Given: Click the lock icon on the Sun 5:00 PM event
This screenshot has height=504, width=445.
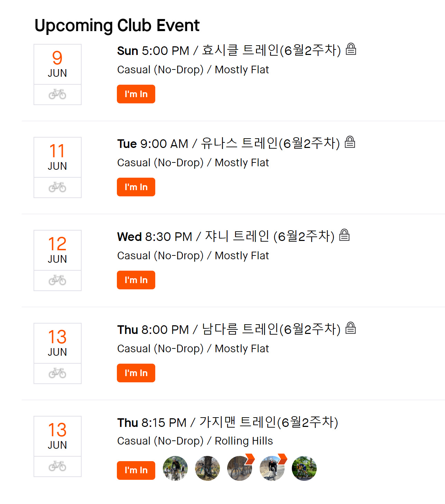Looking at the screenshot, I should pos(351,49).
